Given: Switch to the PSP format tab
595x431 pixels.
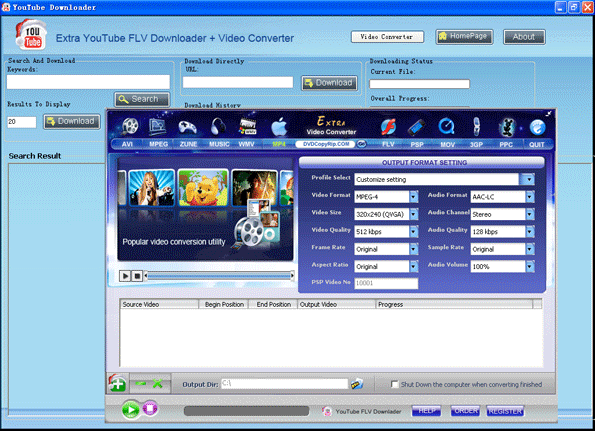Looking at the screenshot, I should [417, 145].
